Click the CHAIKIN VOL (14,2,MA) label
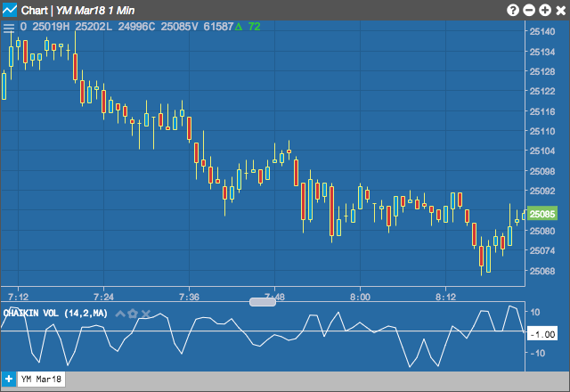The height and width of the screenshot is (392, 570). (55, 313)
